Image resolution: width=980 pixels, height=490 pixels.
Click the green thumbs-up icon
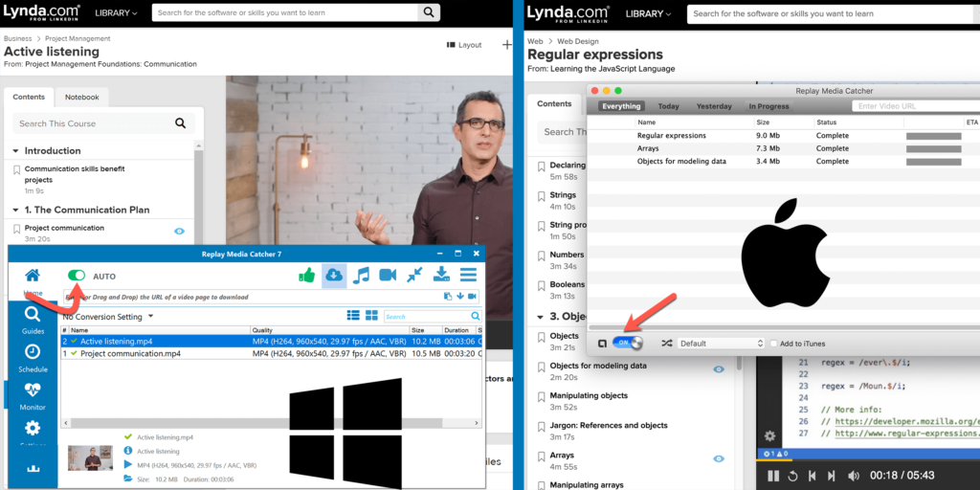(x=306, y=275)
